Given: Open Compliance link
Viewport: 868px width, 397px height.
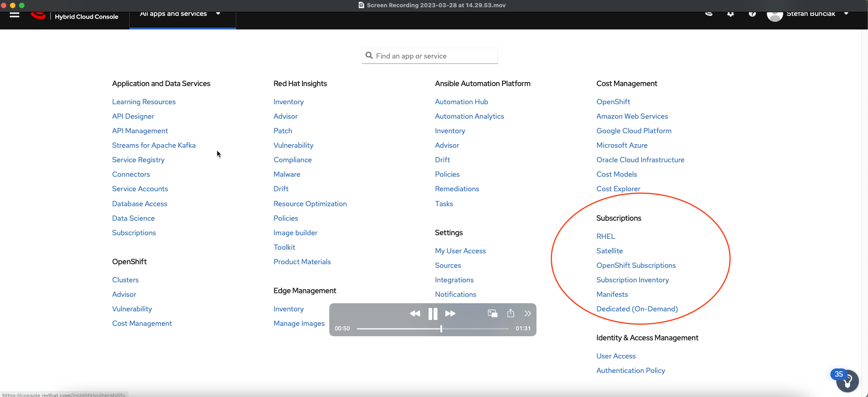Looking at the screenshot, I should click(293, 160).
